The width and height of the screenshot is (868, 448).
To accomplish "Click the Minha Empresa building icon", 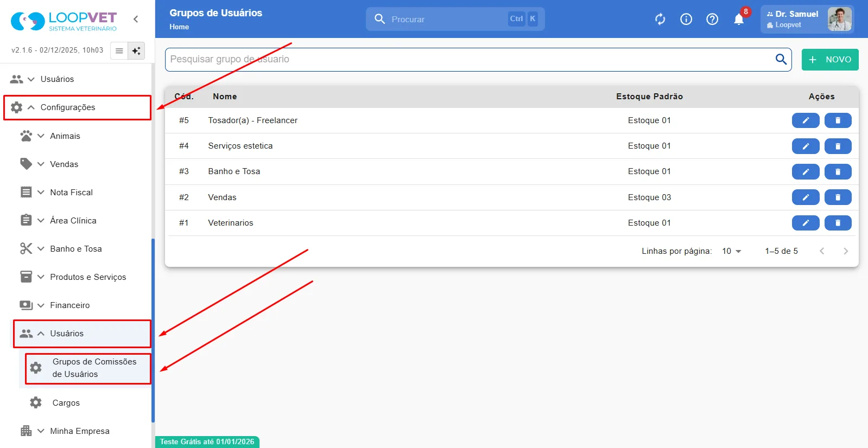I will pos(26,431).
